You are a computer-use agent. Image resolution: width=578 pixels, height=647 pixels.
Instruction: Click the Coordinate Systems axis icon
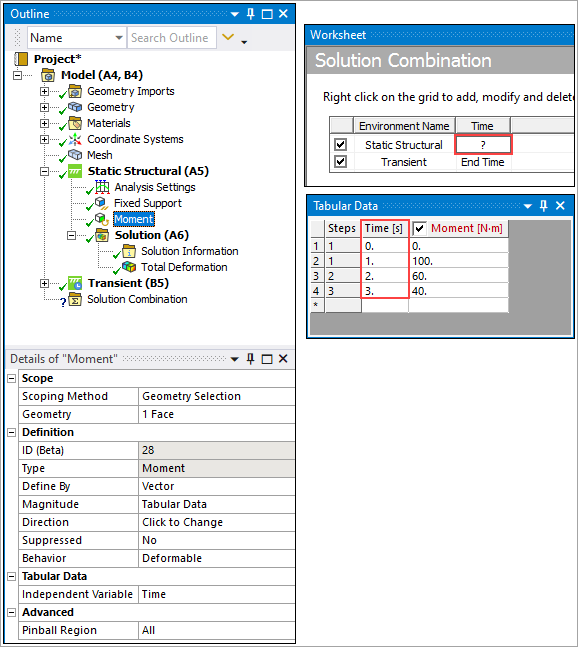(x=75, y=139)
